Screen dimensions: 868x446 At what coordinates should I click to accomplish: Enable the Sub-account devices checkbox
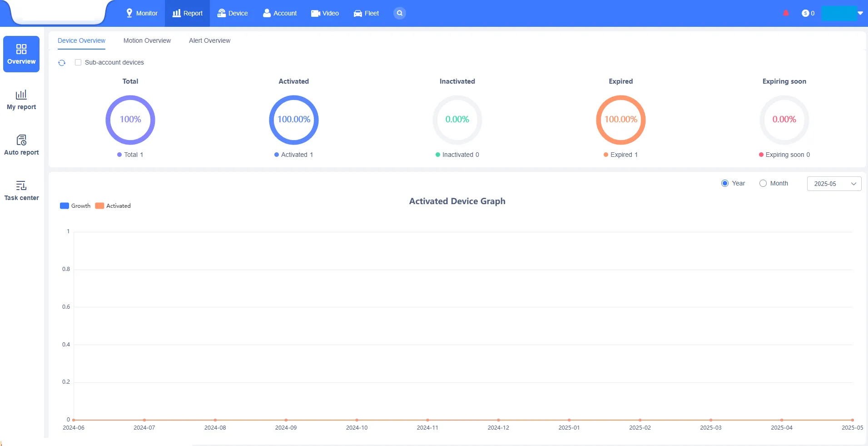78,62
